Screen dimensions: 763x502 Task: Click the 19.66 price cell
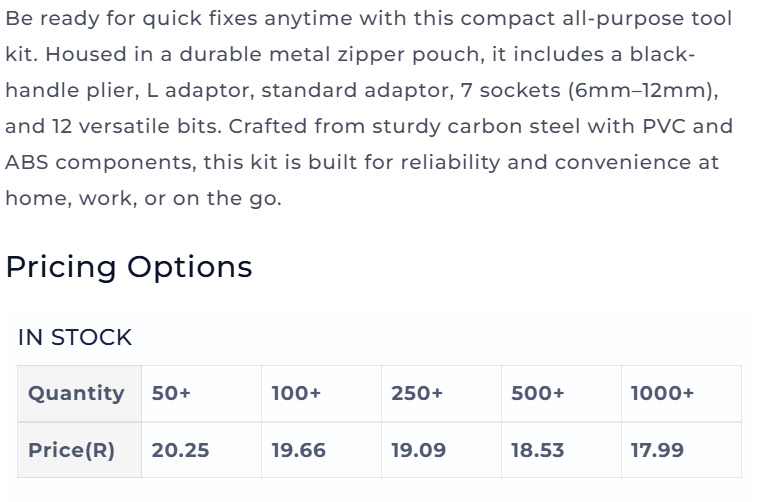[x=322, y=450]
